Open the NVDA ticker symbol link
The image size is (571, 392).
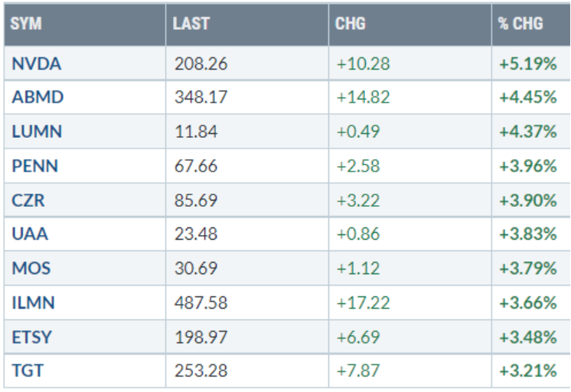point(36,64)
